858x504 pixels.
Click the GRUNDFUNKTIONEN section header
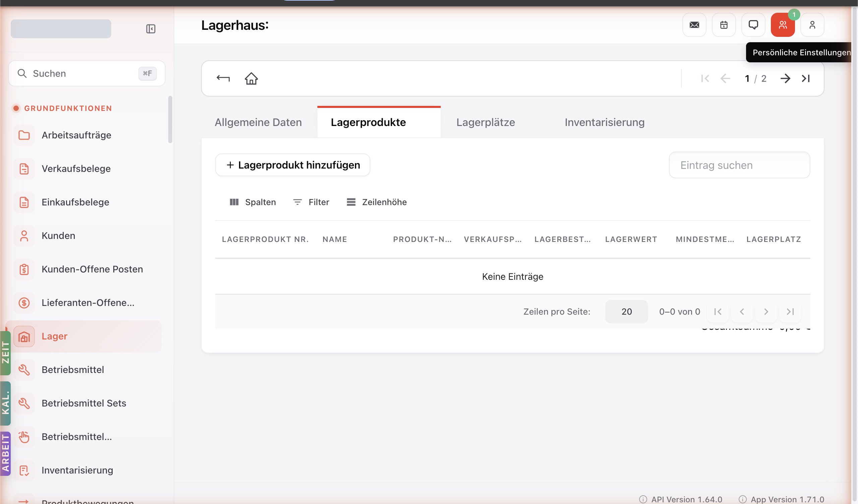[68, 108]
